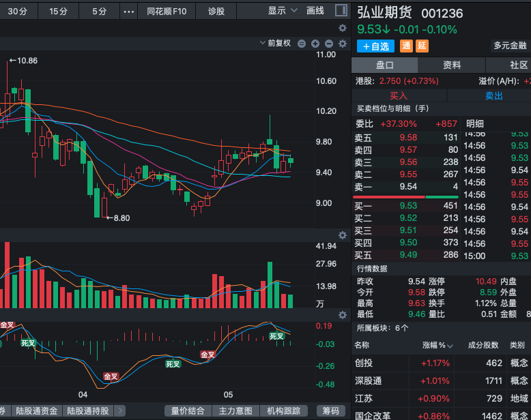The image size is (531, 420).
Task: Open the 江苏 sector row
Action: tap(442, 399)
